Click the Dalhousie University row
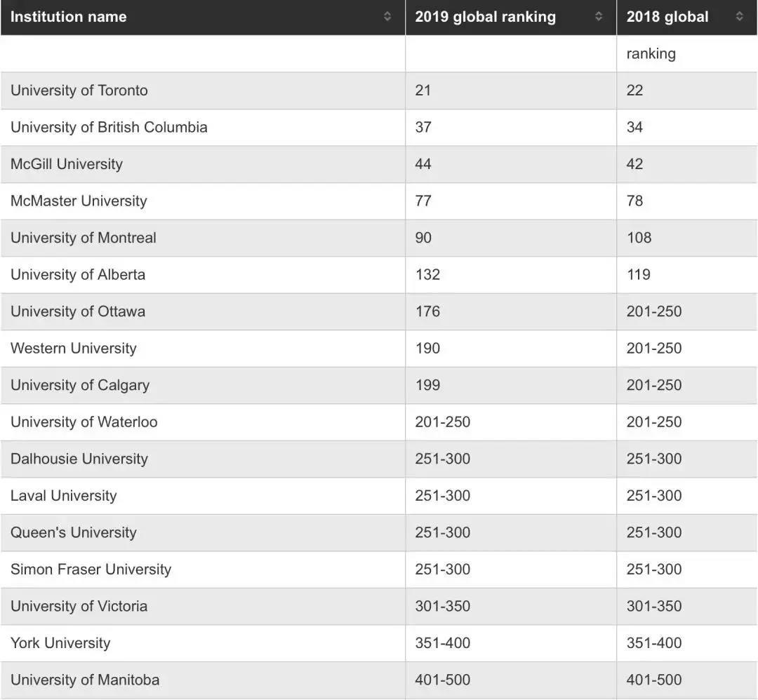This screenshot has width=758, height=700. click(379, 459)
